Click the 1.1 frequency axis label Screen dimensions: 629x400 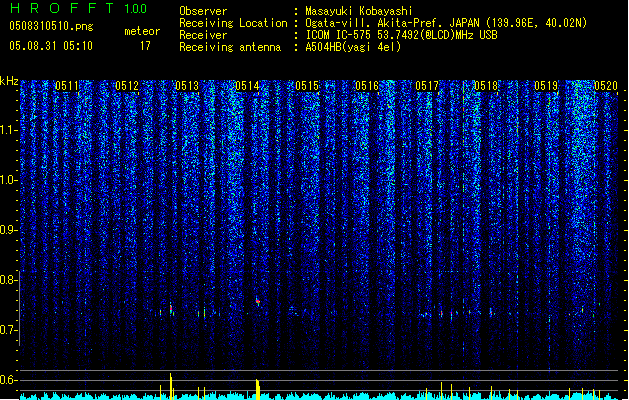pos(9,130)
